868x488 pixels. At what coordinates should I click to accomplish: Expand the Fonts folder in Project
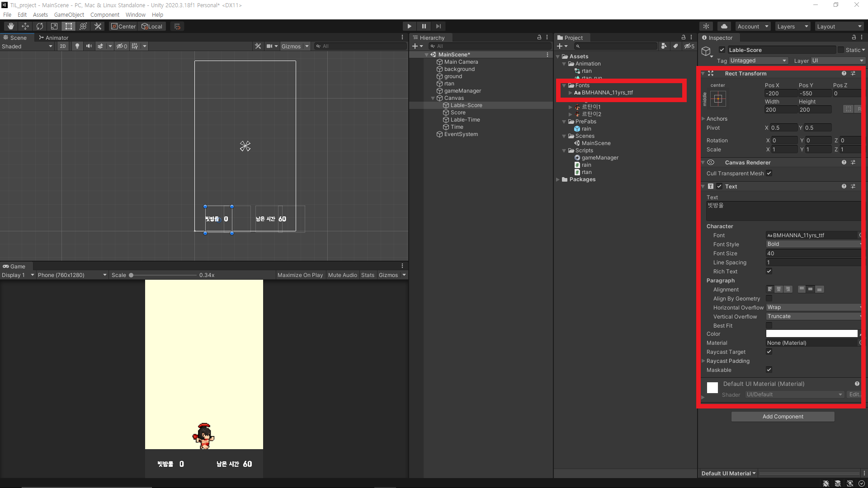(565, 84)
